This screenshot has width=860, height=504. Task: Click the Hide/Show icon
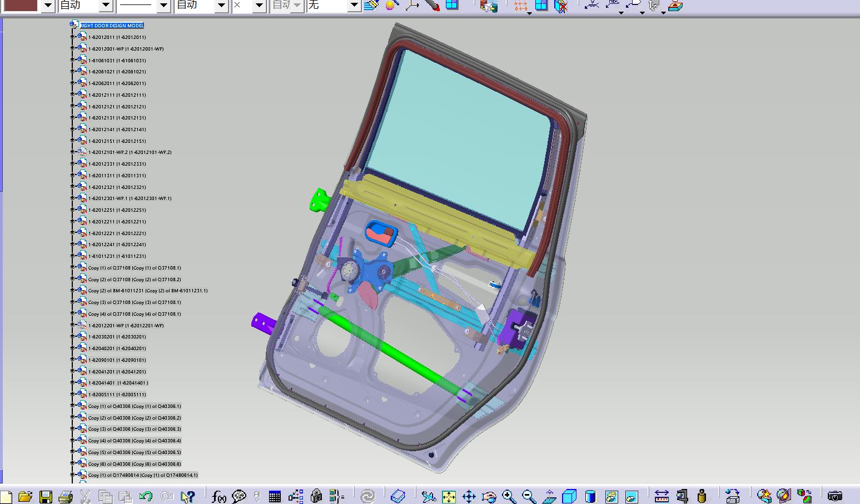point(611,496)
